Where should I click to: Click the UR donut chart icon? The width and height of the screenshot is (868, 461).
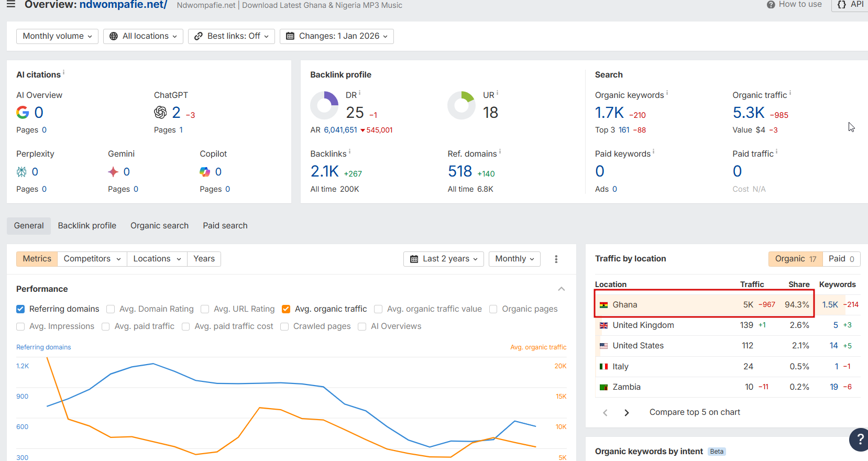[462, 105]
